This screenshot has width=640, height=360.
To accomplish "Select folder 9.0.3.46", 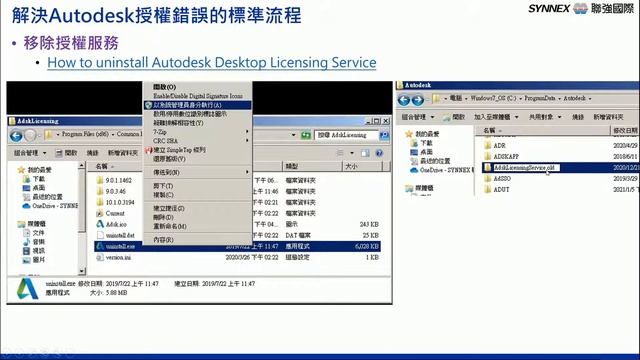I will [x=111, y=191].
